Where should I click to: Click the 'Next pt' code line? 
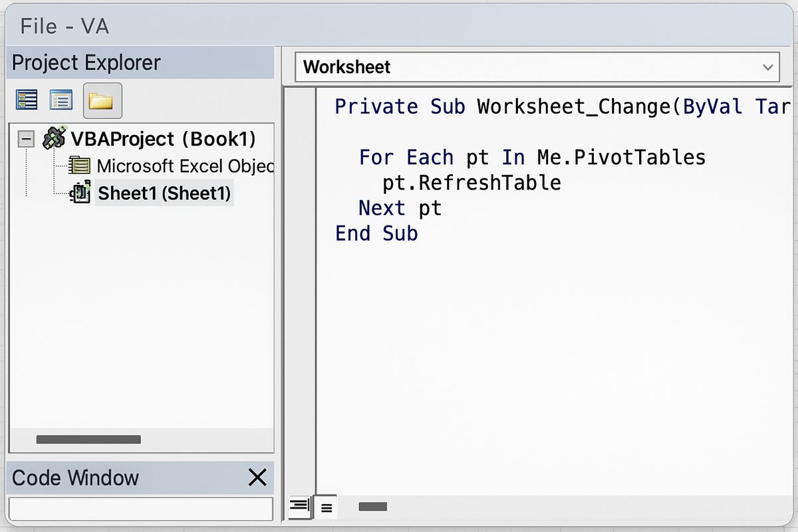pyautogui.click(x=400, y=208)
